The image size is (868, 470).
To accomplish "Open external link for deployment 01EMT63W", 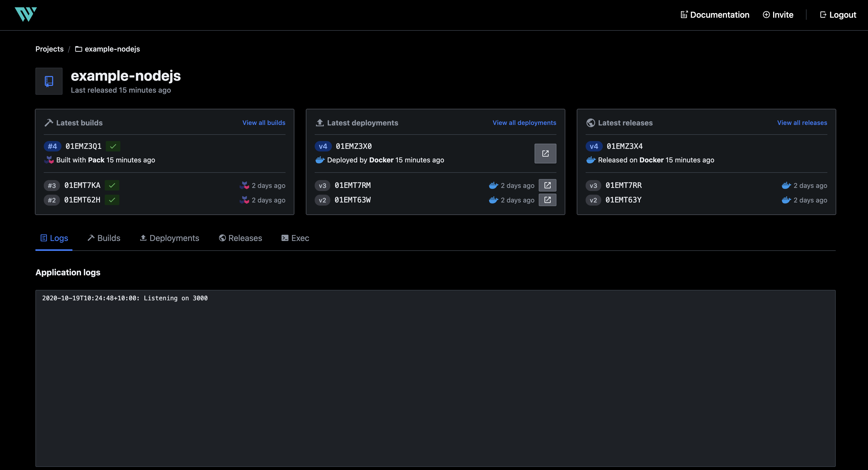I will (x=547, y=200).
